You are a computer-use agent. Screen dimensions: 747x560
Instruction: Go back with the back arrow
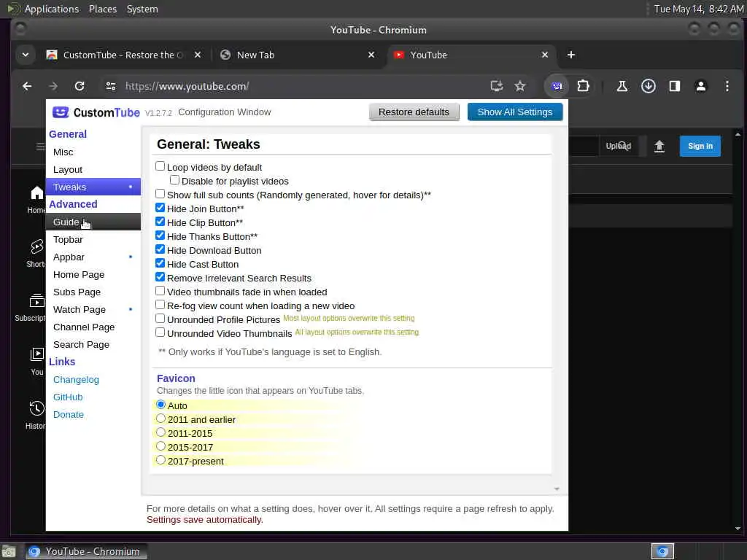pos(27,86)
